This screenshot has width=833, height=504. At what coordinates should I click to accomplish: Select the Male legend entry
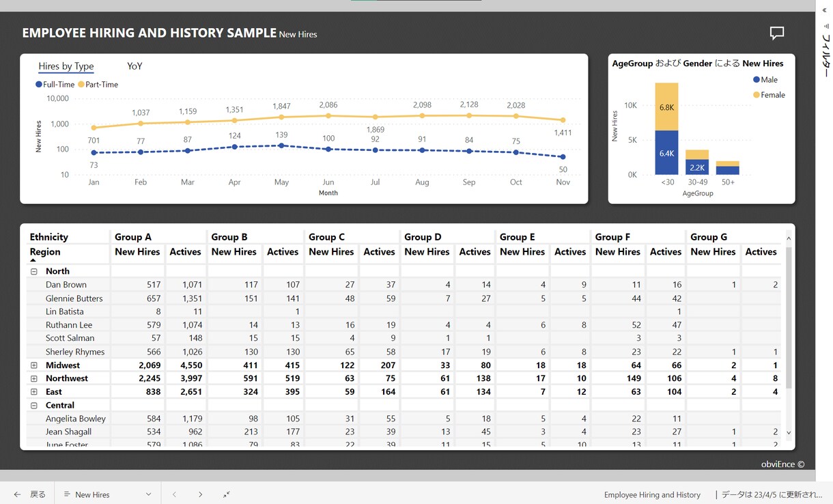[x=765, y=80]
